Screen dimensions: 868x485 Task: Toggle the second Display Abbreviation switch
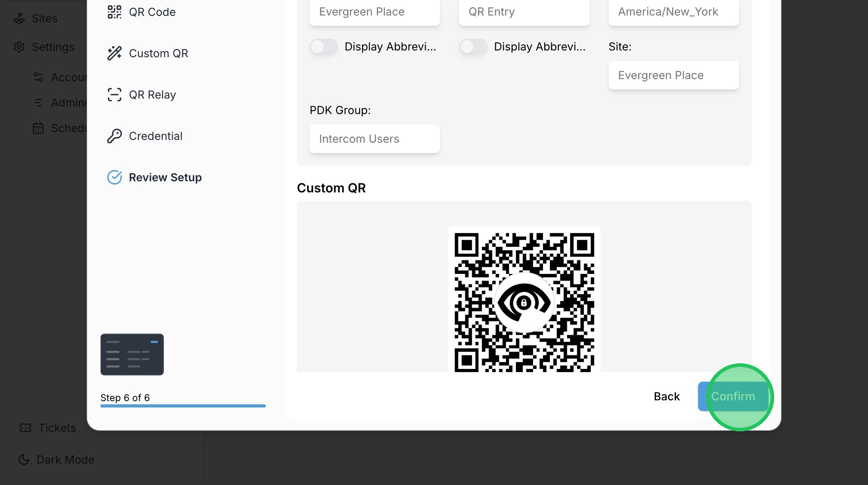pyautogui.click(x=473, y=47)
